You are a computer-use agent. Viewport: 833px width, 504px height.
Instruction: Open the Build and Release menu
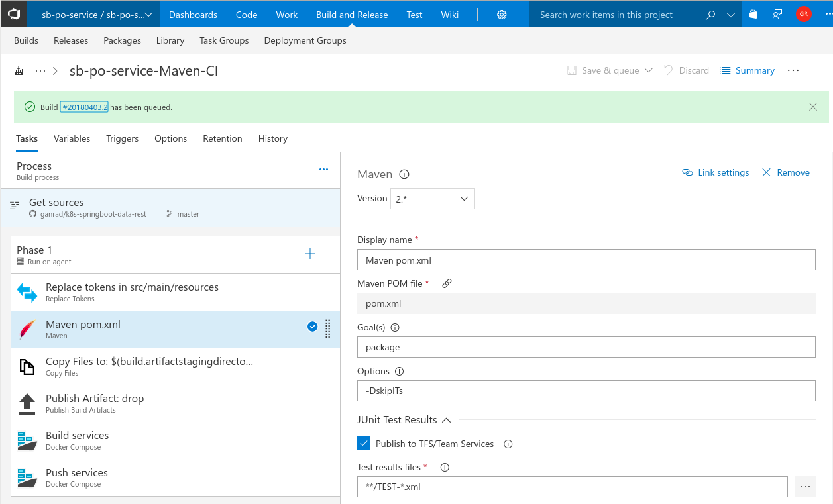[352, 14]
